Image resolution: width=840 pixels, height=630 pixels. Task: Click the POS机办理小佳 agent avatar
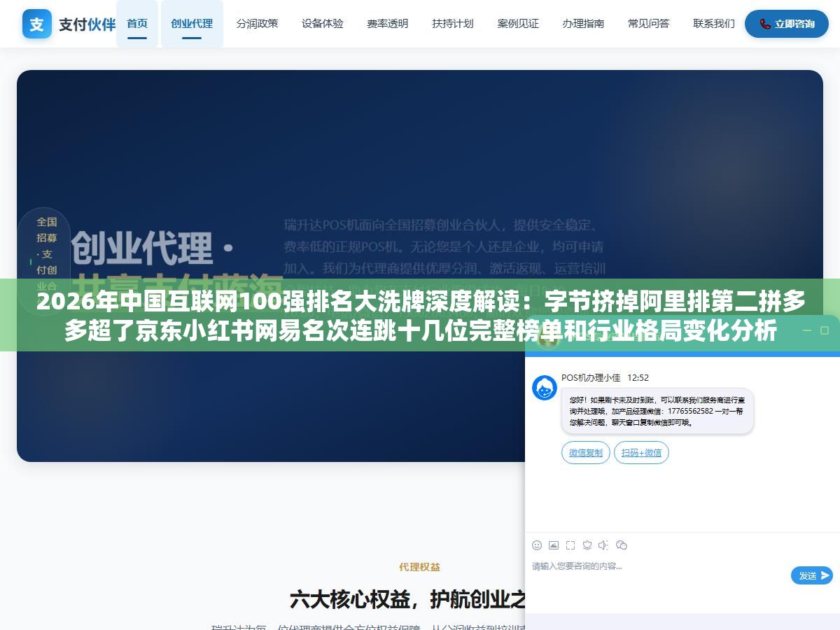pos(545,388)
